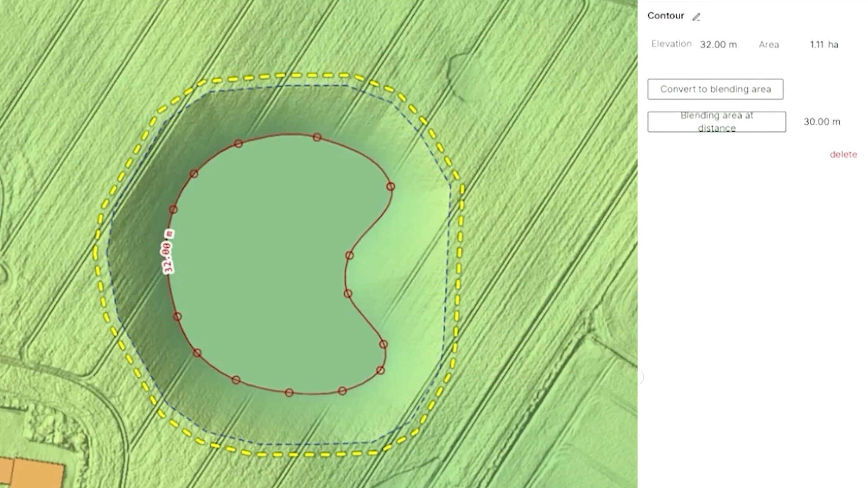Image resolution: width=868 pixels, height=488 pixels.
Task: Edit the 32.00 m elevation value
Action: point(718,45)
